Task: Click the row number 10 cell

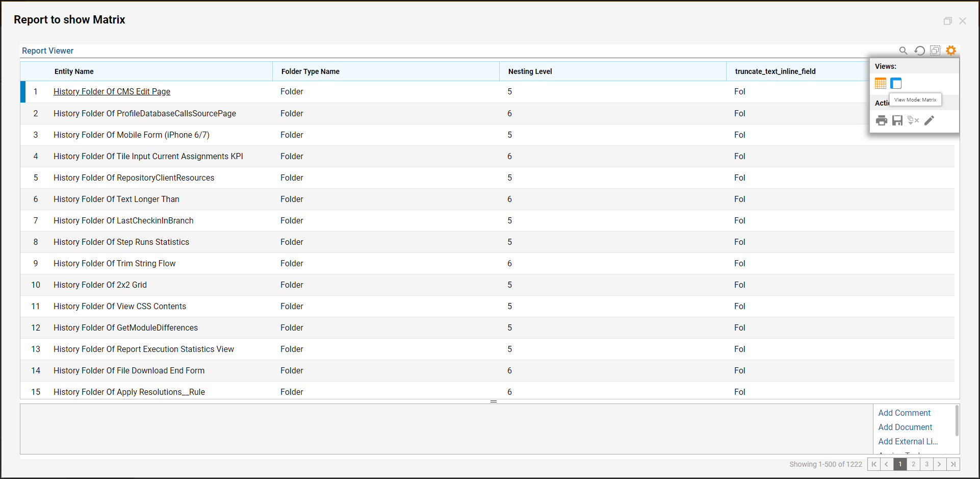Action: coord(36,285)
